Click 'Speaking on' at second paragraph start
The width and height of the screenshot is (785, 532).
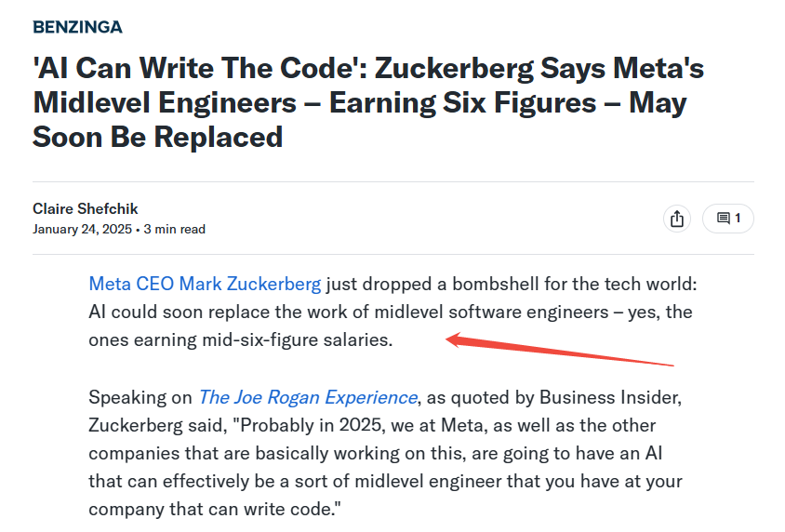point(140,397)
